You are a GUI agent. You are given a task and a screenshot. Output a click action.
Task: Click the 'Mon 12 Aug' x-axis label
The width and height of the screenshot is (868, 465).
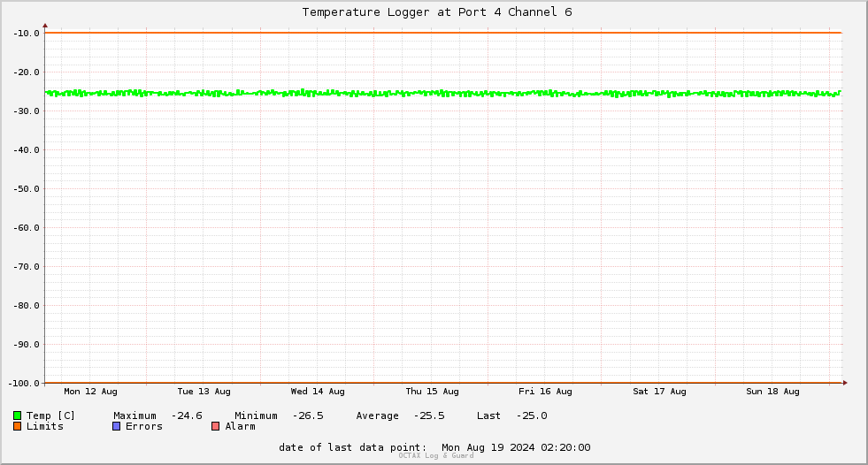pos(90,392)
